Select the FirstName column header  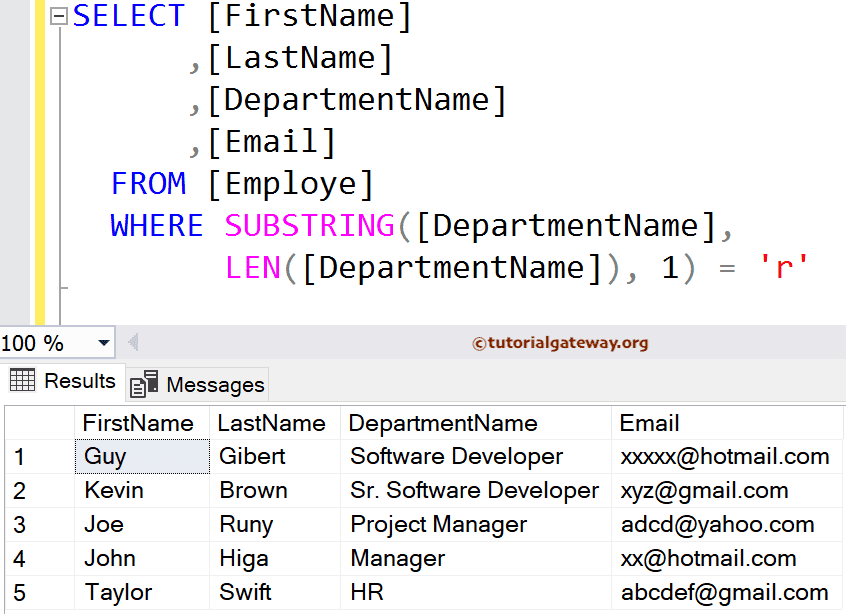click(140, 423)
